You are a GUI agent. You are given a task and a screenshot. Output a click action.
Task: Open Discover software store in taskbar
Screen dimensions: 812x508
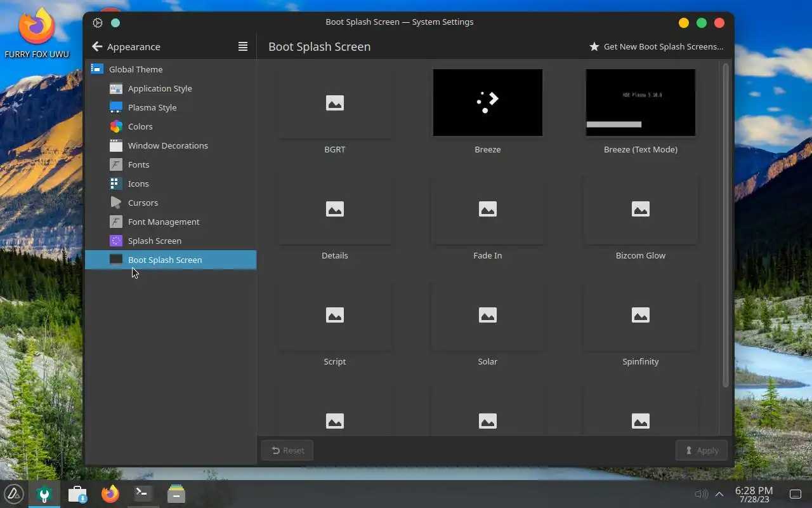(77, 494)
